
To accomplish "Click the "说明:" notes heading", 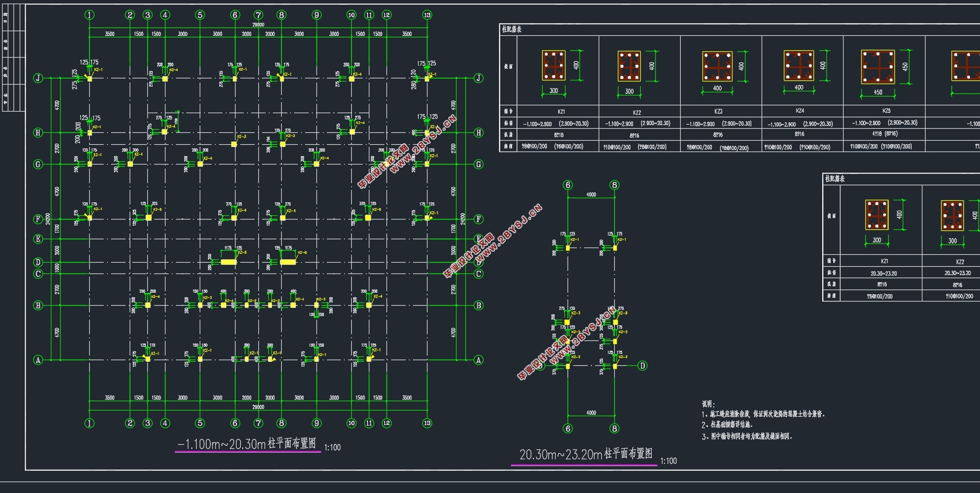I will click(x=708, y=404).
